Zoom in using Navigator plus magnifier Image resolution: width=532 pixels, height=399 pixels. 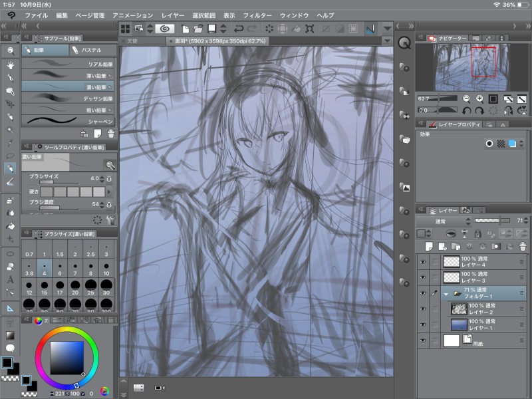pyautogui.click(x=479, y=98)
